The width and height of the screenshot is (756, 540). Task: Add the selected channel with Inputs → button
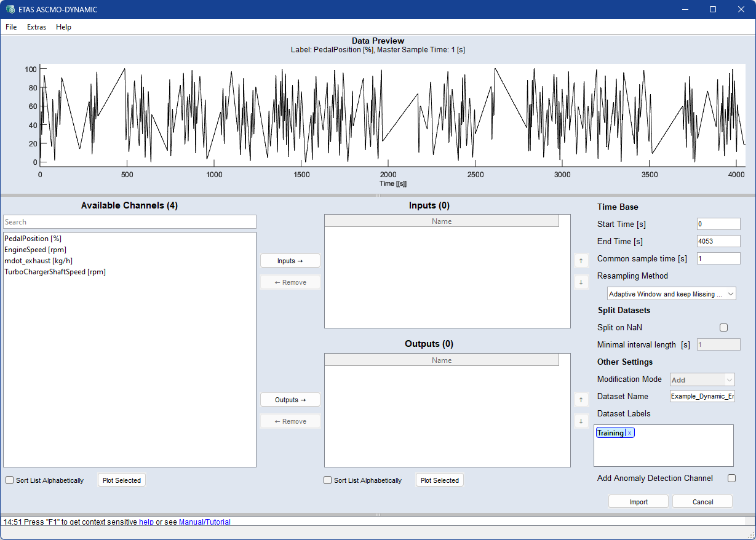tap(290, 261)
